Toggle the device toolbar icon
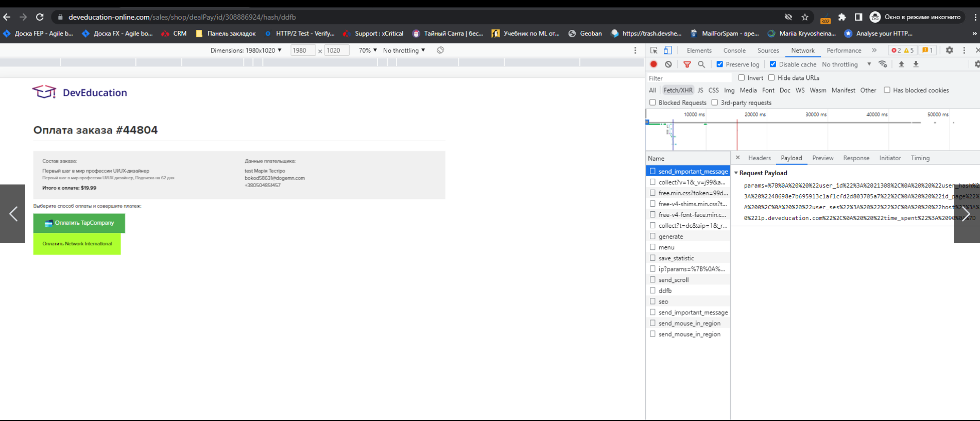 click(667, 50)
